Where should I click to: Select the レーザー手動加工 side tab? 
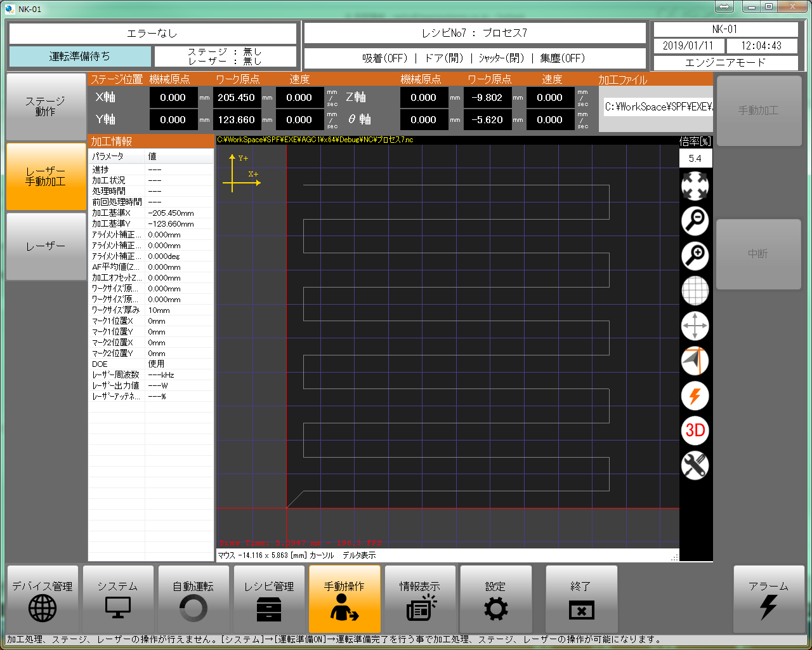pyautogui.click(x=46, y=176)
